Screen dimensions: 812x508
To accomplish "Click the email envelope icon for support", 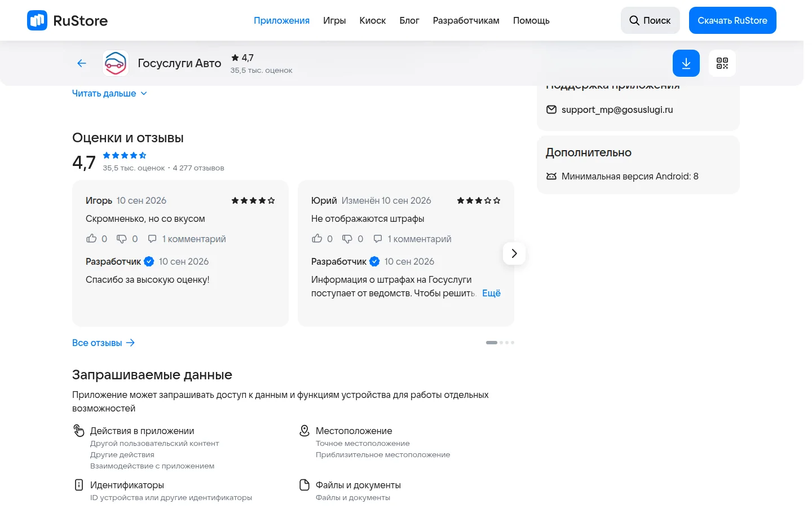I will coord(551,110).
